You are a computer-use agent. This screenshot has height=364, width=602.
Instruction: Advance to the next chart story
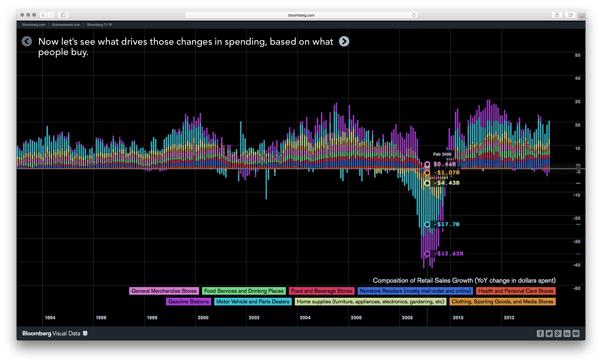coord(344,41)
